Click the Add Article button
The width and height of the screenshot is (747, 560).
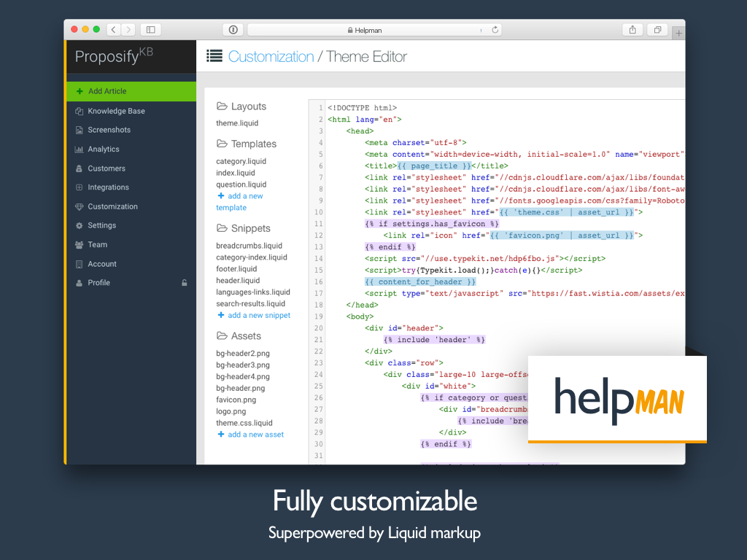[x=131, y=91]
